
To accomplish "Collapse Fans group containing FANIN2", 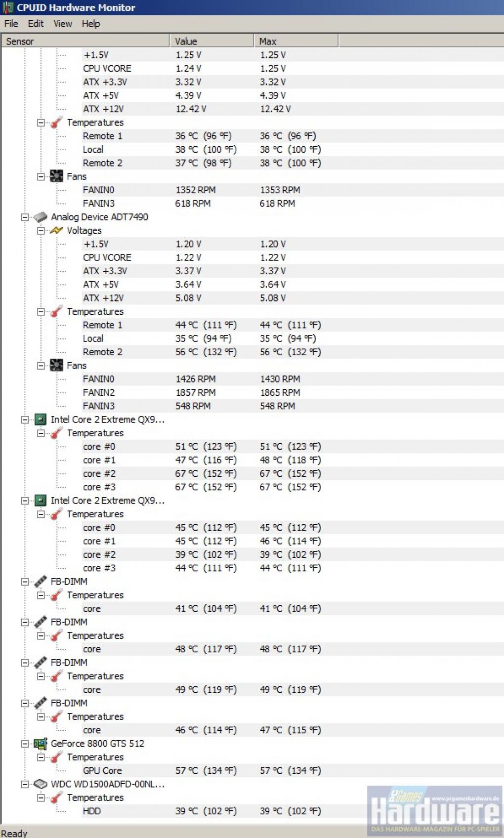I will click(41, 366).
